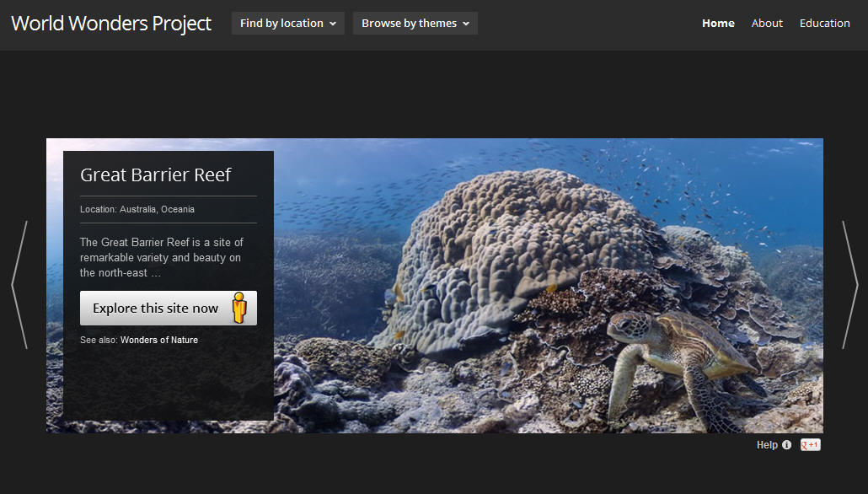The height and width of the screenshot is (494, 868).
Task: Click the World Wonders Project logo
Action: tap(111, 24)
